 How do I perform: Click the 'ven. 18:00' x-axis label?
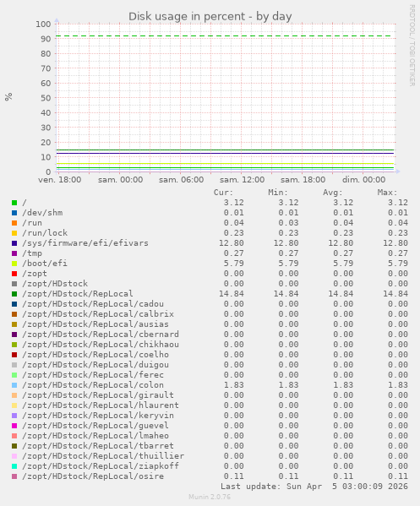[60, 180]
